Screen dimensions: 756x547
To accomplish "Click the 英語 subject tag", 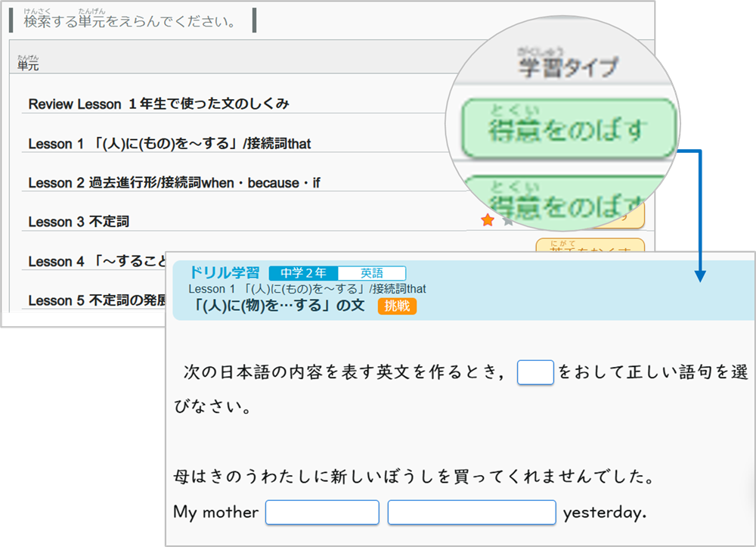I will click(x=371, y=273).
